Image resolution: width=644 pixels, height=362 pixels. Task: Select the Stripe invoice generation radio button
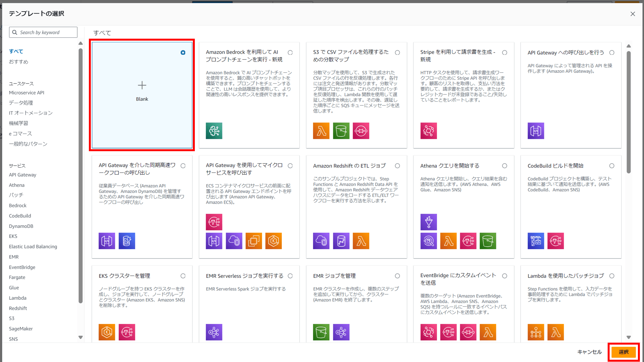pos(505,53)
